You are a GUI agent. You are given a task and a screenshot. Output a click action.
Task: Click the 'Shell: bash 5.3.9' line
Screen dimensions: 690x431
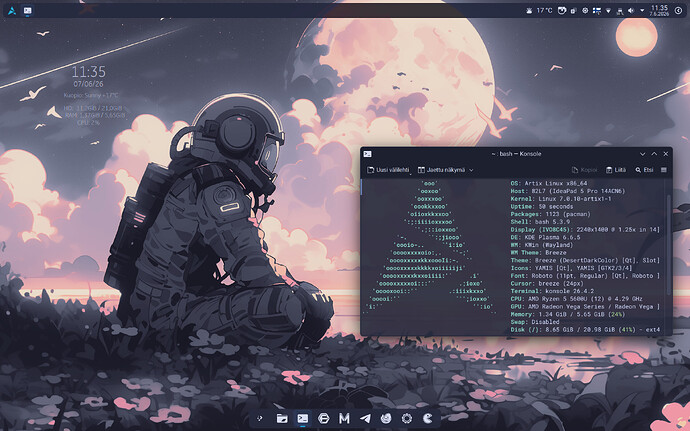point(540,222)
